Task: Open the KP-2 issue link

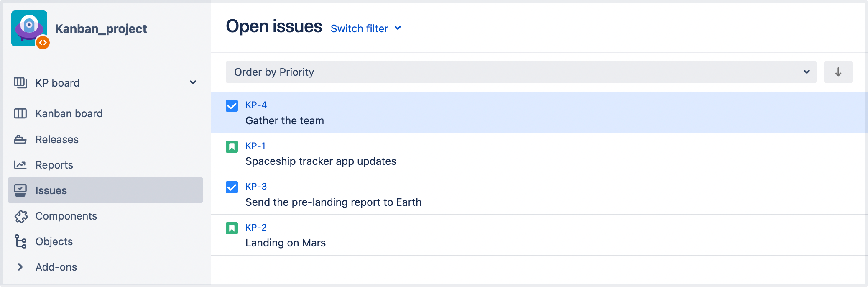Action: click(256, 228)
